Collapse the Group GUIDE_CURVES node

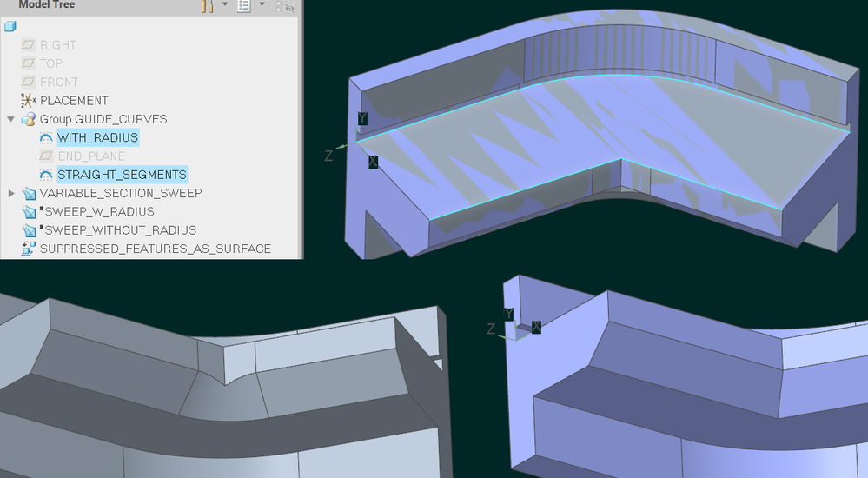[11, 119]
